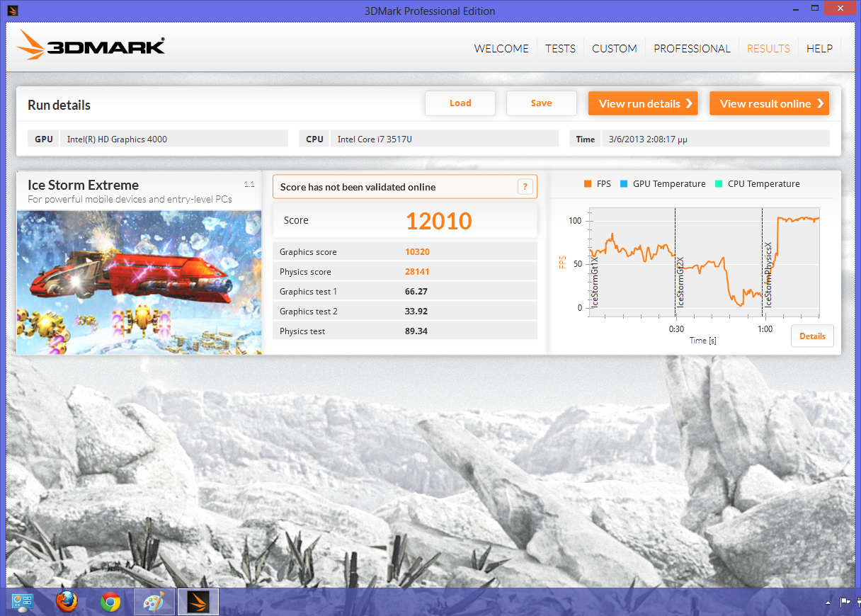861x616 pixels.
Task: Go to the PROFESSIONAL tab
Action: tap(692, 48)
